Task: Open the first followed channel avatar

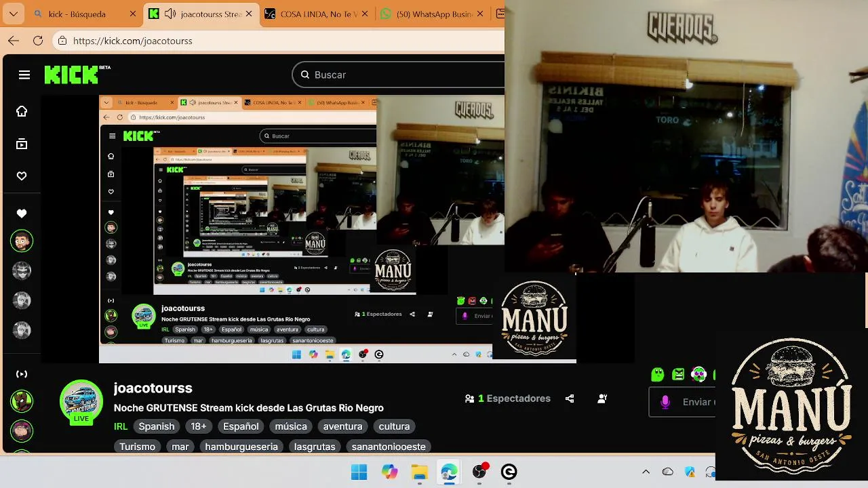Action: point(22,241)
